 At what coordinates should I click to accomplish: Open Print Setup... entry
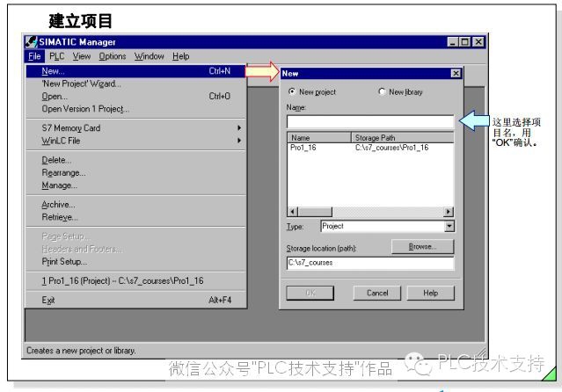tap(135, 262)
